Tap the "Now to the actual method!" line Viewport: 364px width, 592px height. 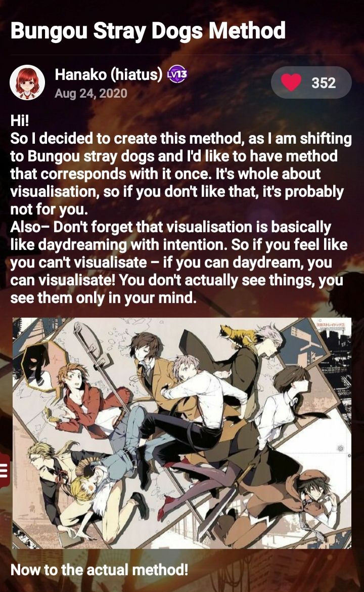click(99, 569)
